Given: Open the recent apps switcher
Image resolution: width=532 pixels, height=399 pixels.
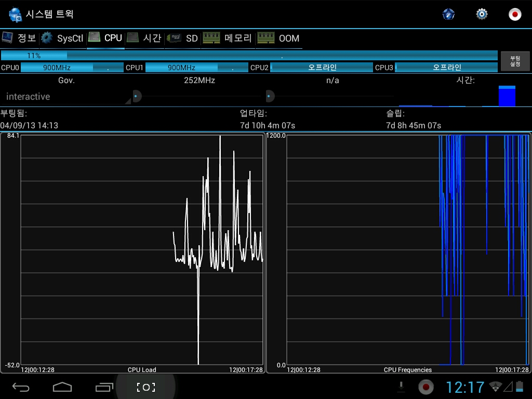Looking at the screenshot, I should (104, 387).
